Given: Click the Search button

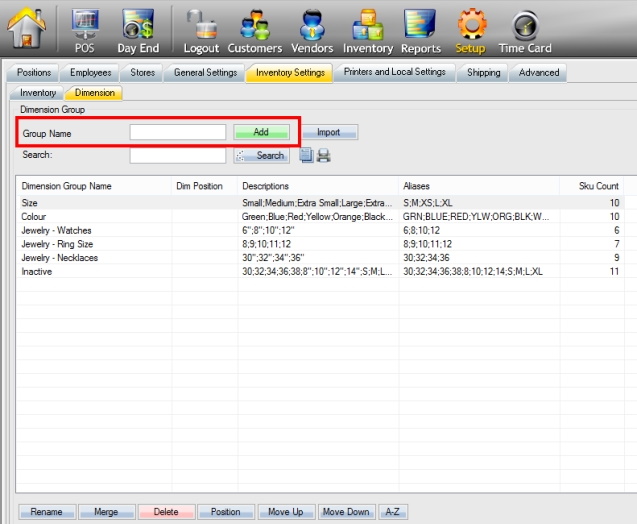Looking at the screenshot, I should (261, 156).
